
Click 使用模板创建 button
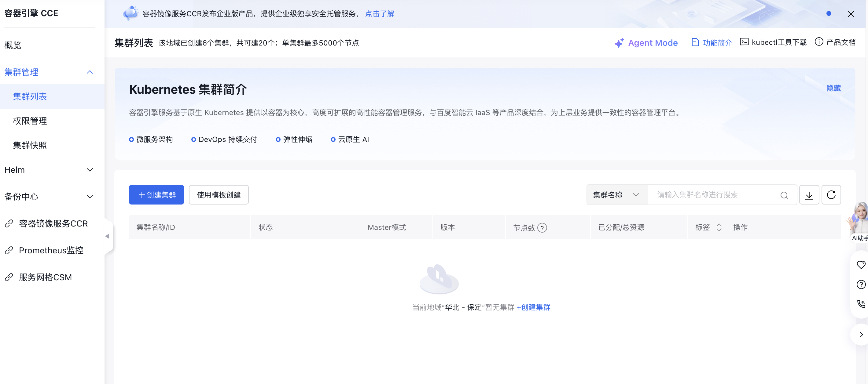(219, 195)
